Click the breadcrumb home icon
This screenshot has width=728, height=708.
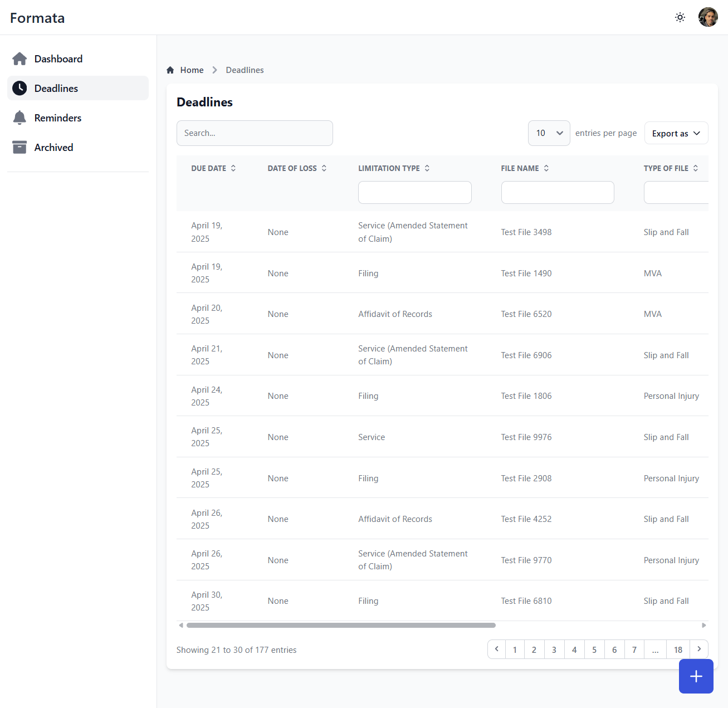click(x=170, y=70)
